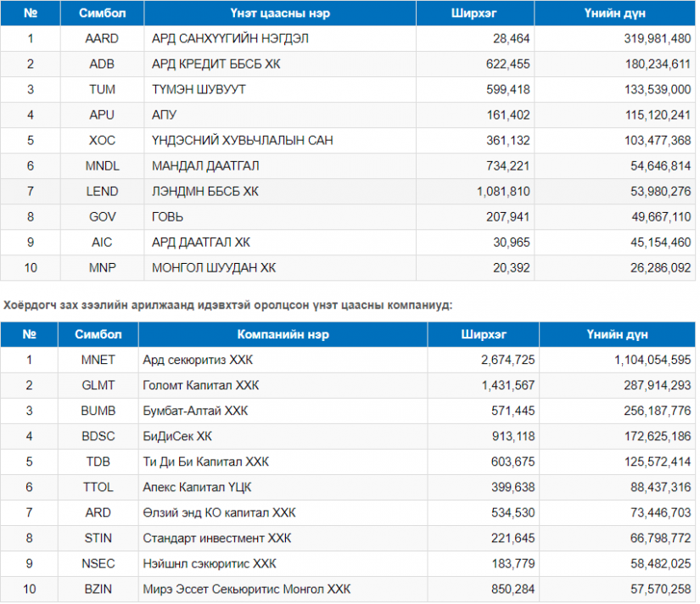Screen dimensions: 700x604
Task: Select the MNET symbol cell
Action: tap(98, 360)
